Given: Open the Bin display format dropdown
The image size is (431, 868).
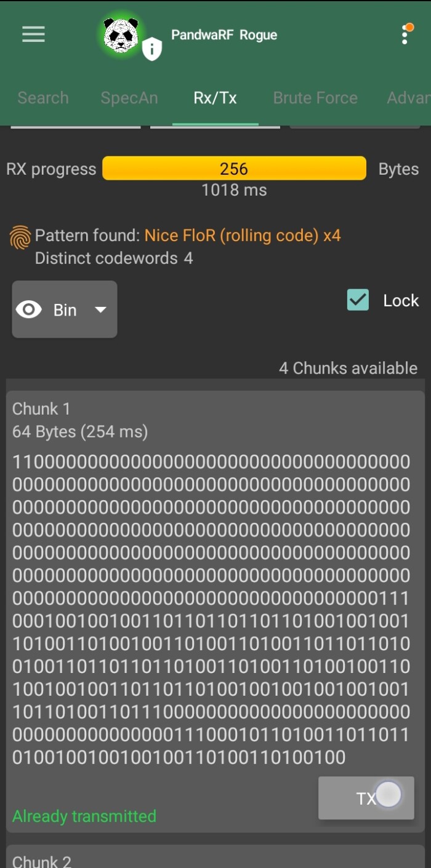Looking at the screenshot, I should [x=100, y=309].
